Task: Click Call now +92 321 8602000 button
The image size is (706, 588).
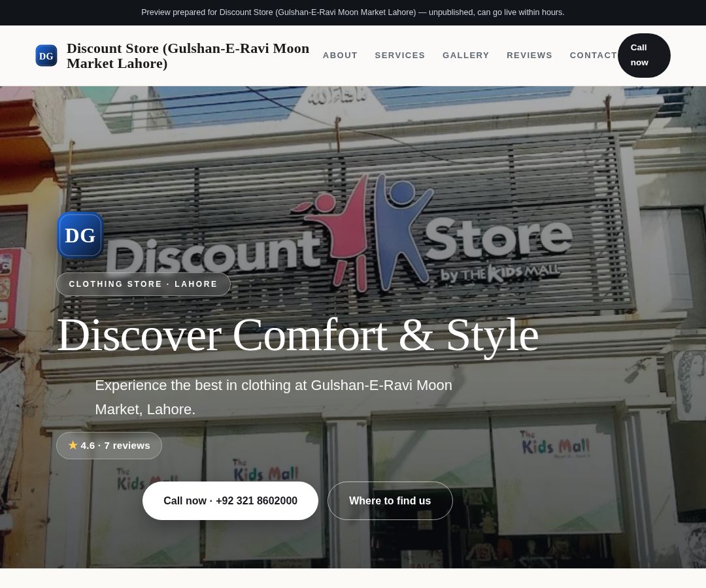Action: [230, 500]
